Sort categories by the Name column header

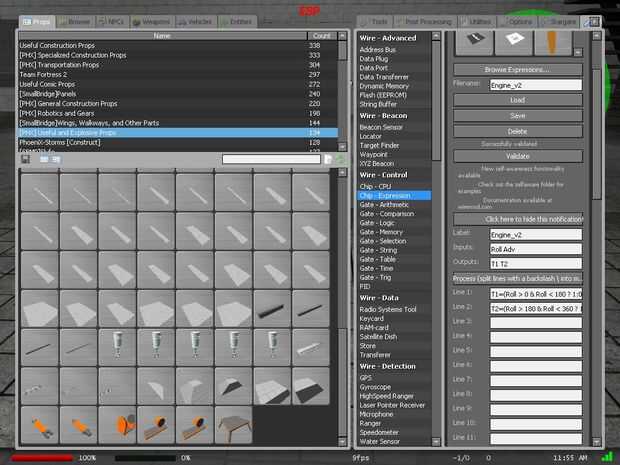click(163, 36)
